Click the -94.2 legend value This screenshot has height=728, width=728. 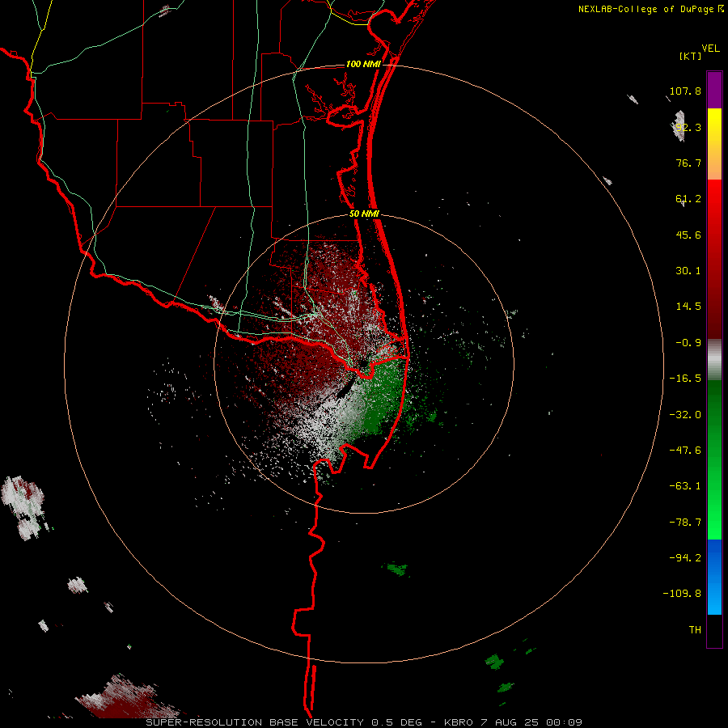685,557
